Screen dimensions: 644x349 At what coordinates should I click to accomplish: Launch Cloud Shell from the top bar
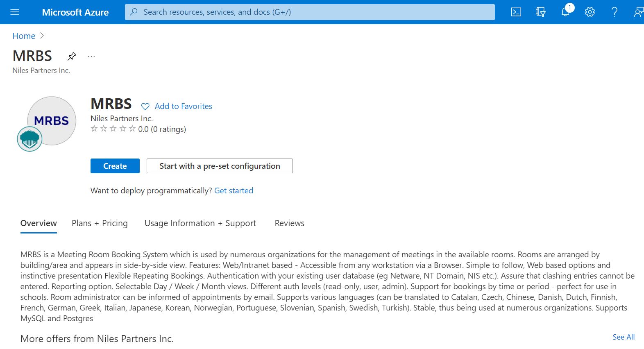pos(516,12)
